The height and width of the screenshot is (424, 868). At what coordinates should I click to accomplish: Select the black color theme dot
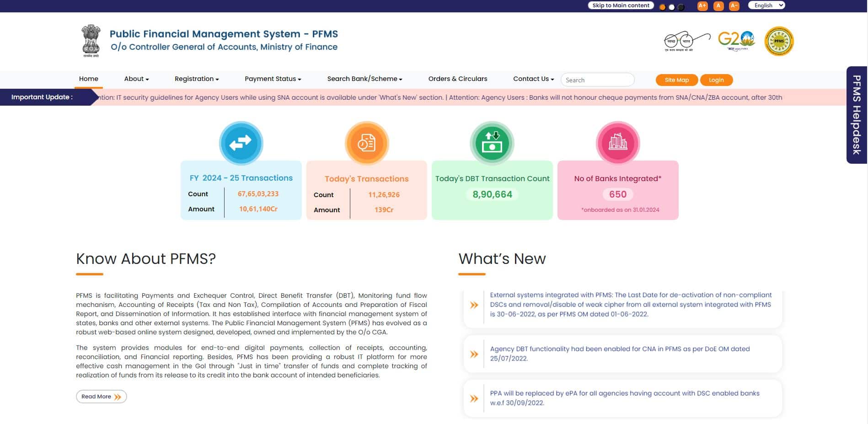tap(680, 7)
